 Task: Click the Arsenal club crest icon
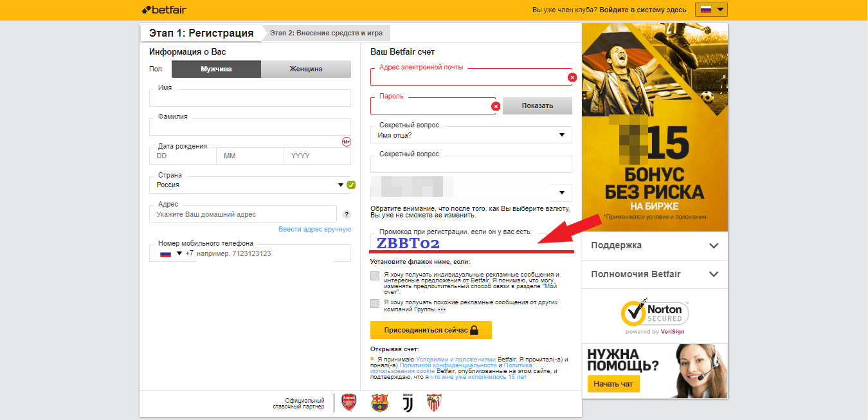pyautogui.click(x=348, y=403)
